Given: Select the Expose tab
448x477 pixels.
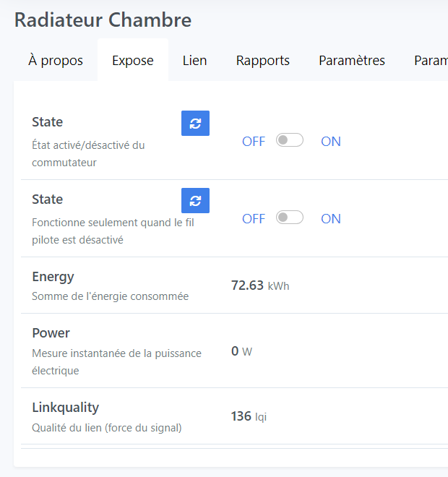Looking at the screenshot, I should [x=133, y=61].
